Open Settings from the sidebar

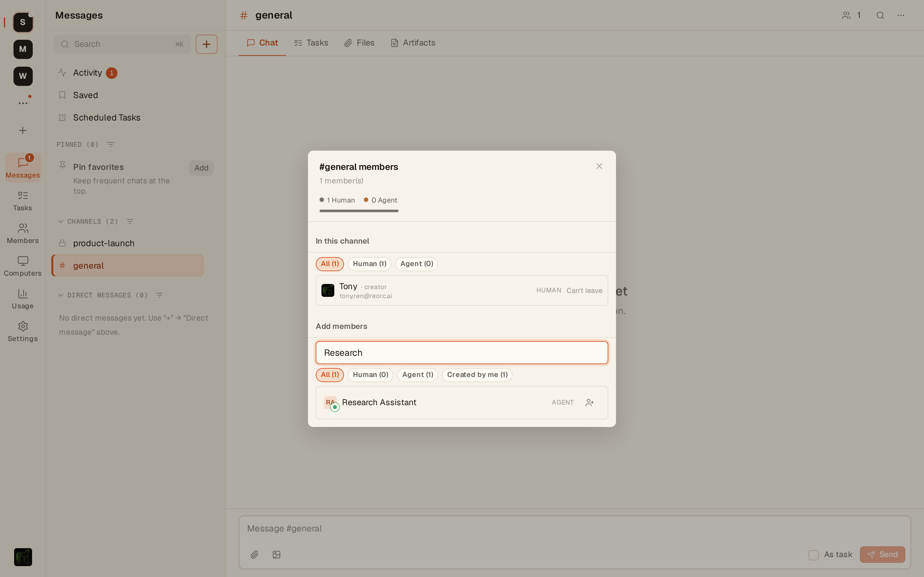pyautogui.click(x=22, y=332)
